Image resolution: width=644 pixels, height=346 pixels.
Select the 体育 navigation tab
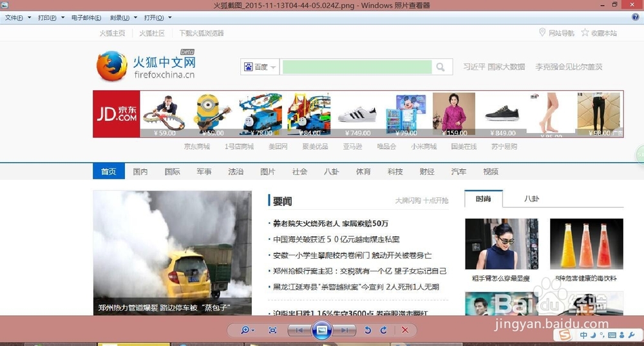363,172
